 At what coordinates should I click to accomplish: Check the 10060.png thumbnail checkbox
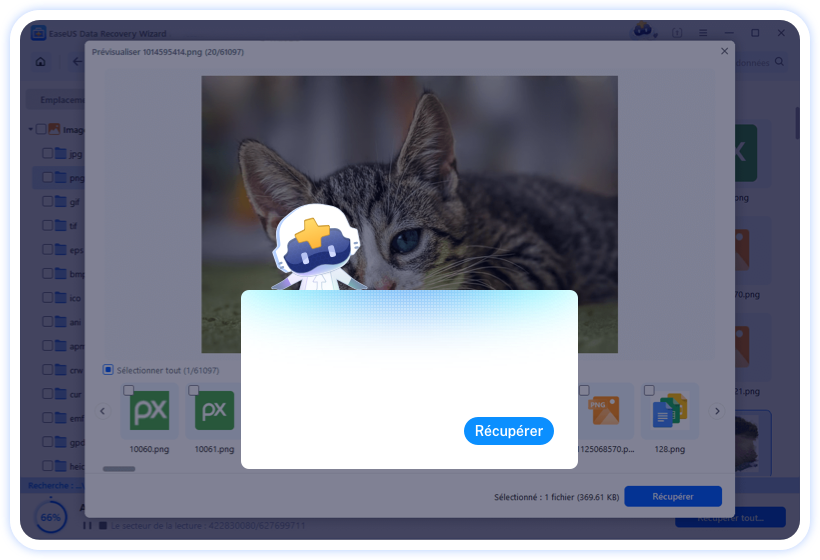(x=129, y=390)
